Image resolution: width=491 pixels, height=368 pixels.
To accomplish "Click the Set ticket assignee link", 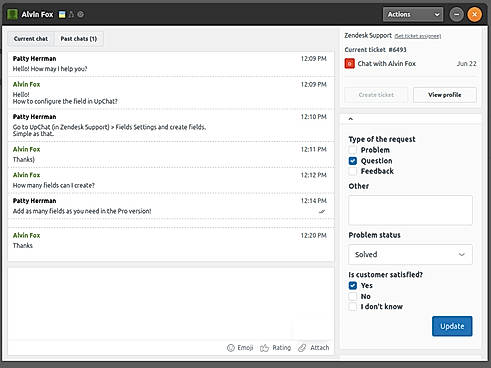I will click(x=418, y=36).
